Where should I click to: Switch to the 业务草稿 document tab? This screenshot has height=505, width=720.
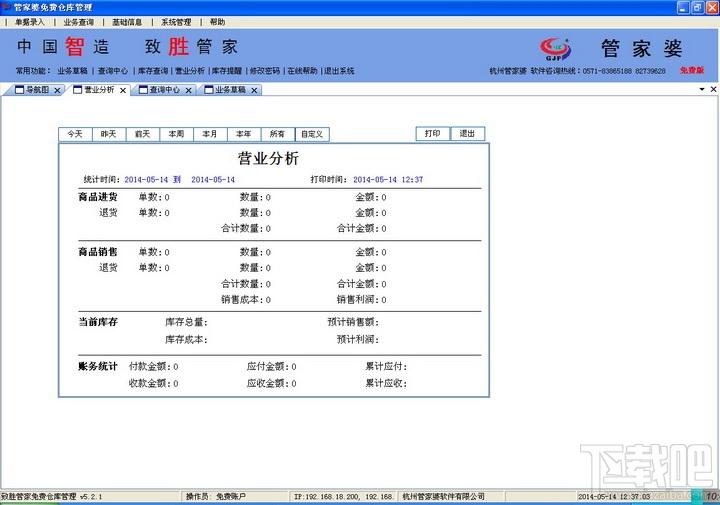click(230, 90)
